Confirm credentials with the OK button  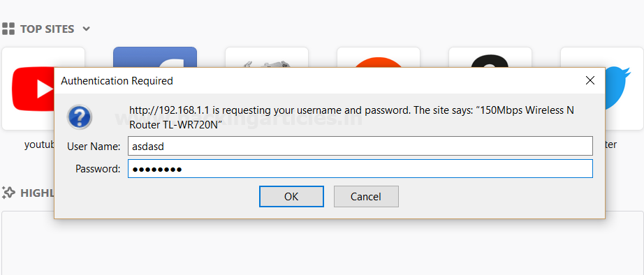(x=291, y=197)
